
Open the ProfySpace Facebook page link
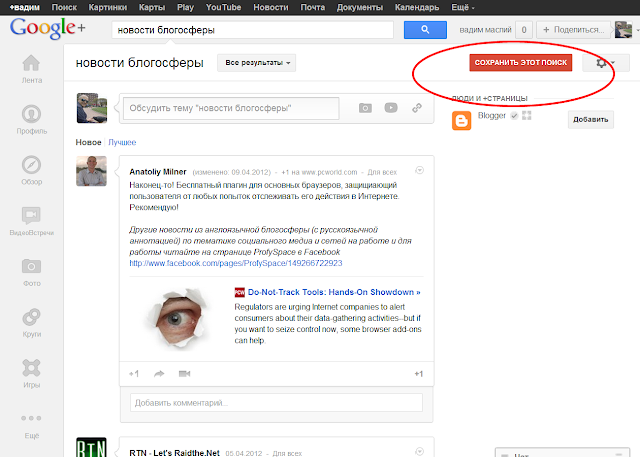[x=236, y=263]
